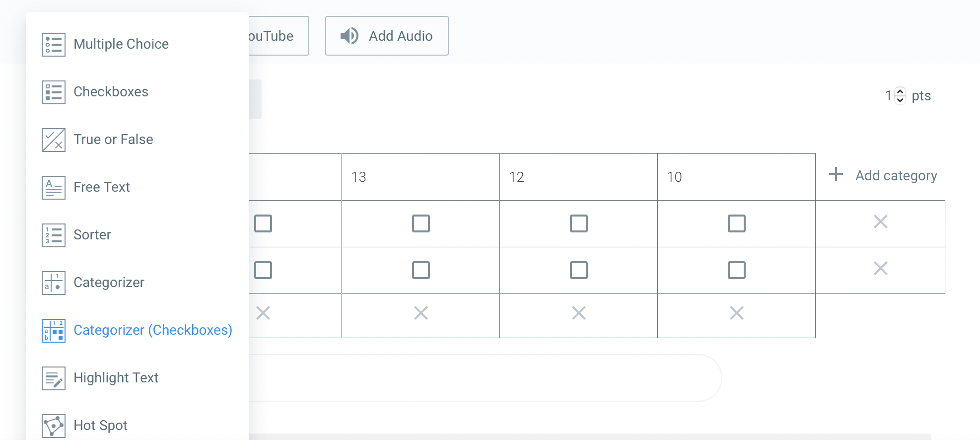Select the Highlight Text icon

(53, 378)
